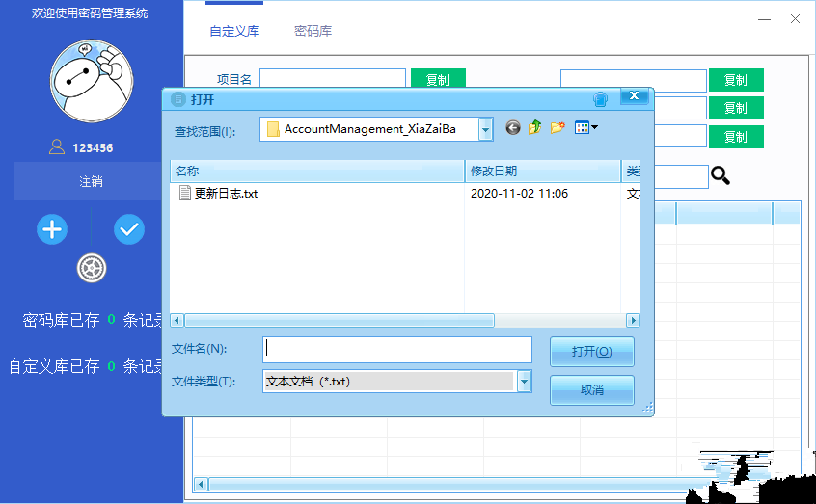
Task: Click the blue checkmark circle icon
Action: (x=129, y=229)
